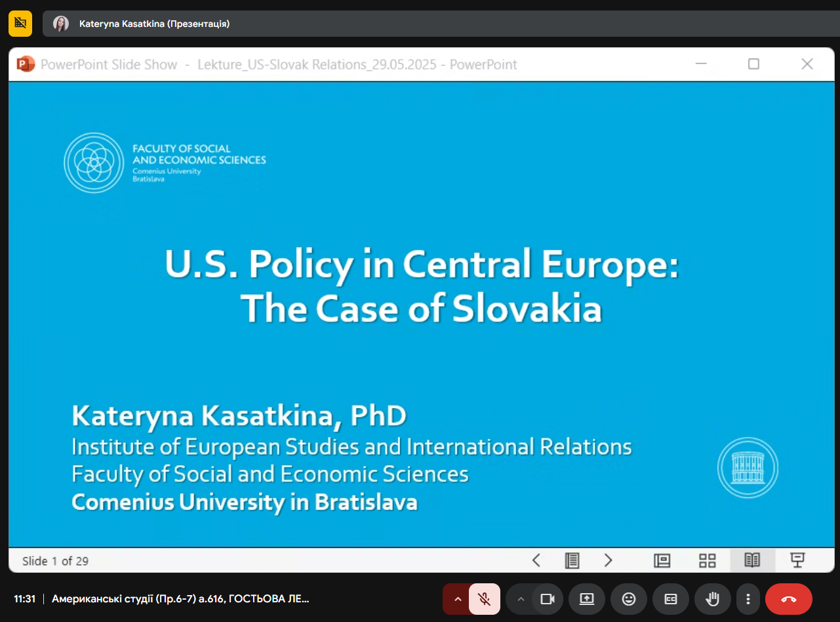The image size is (840, 622).
Task: Click the yellow organization icon at top-left
Action: pyautogui.click(x=20, y=24)
